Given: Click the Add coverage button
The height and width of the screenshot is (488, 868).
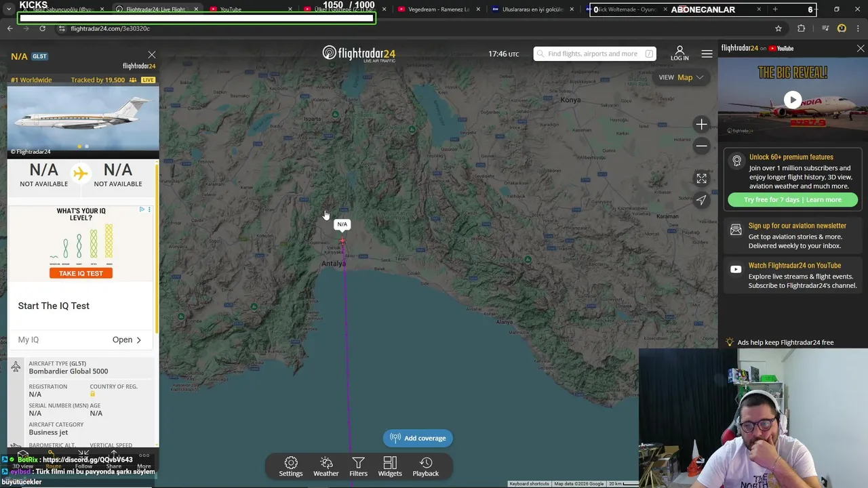Looking at the screenshot, I should pos(418,438).
